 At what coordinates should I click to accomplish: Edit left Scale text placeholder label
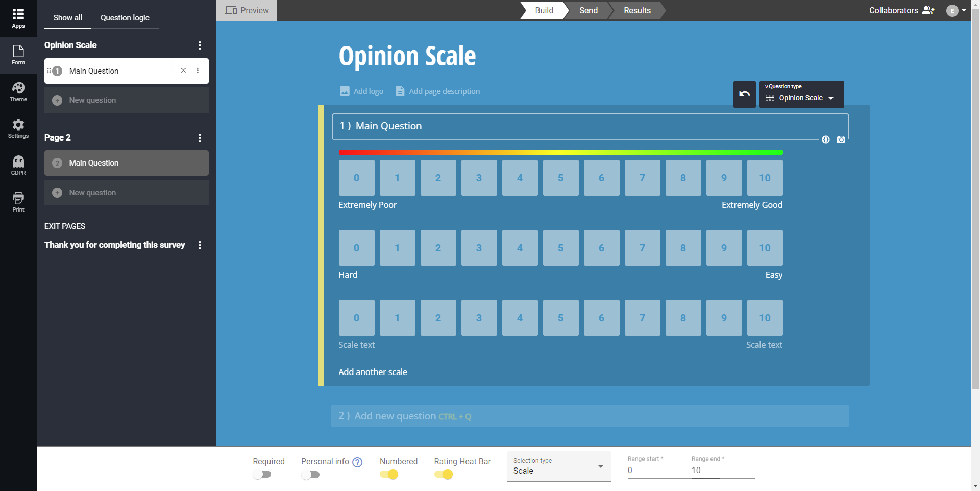pyautogui.click(x=357, y=345)
